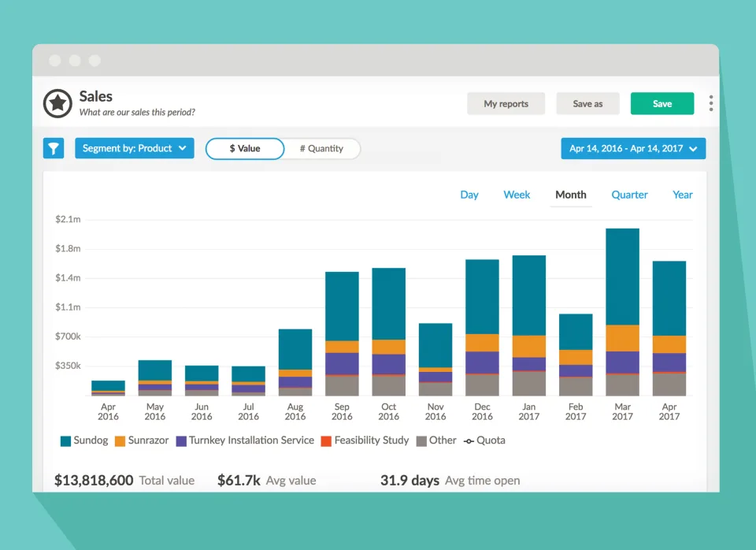This screenshot has width=756, height=550.
Task: Toggle Feasibility Study legend item
Action: pyautogui.click(x=365, y=440)
